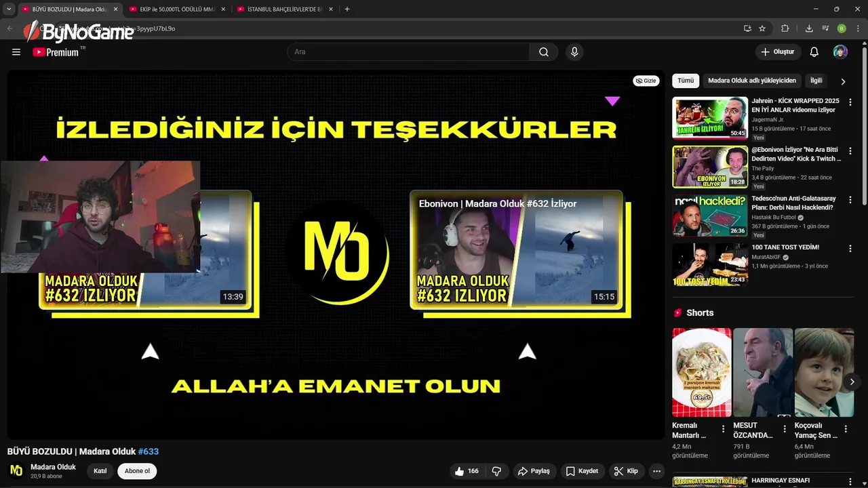The height and width of the screenshot is (488, 868).
Task: Open the browser downloads icon
Action: pos(809,28)
